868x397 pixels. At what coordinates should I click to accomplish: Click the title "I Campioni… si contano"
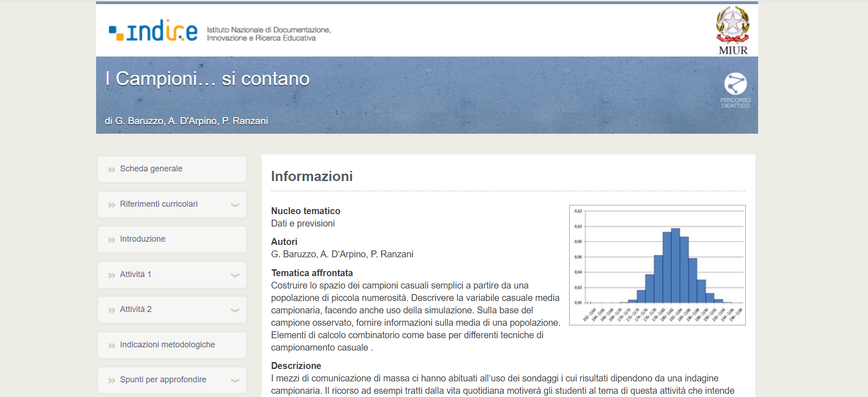click(207, 79)
